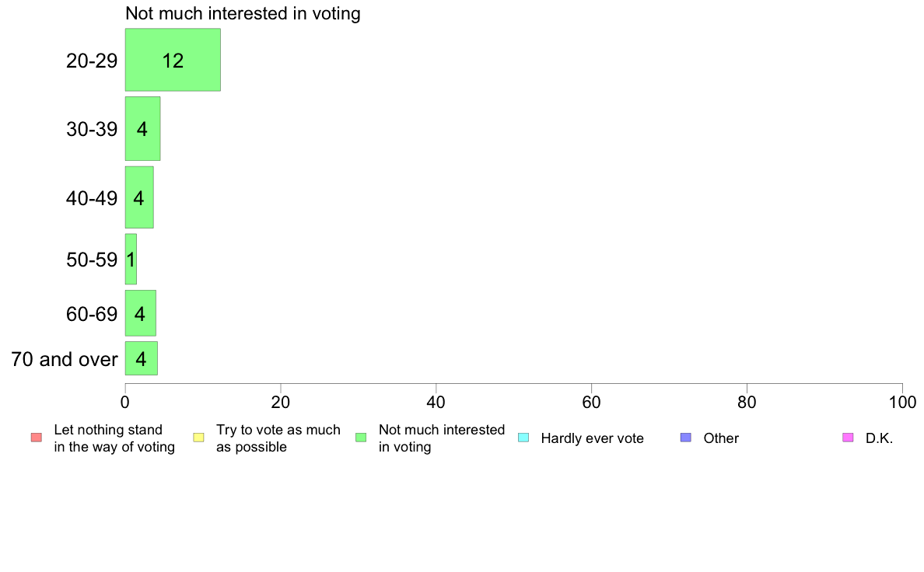This screenshot has height=572, width=924.
Task: Select the small 50-59 bar
Action: coord(131,260)
